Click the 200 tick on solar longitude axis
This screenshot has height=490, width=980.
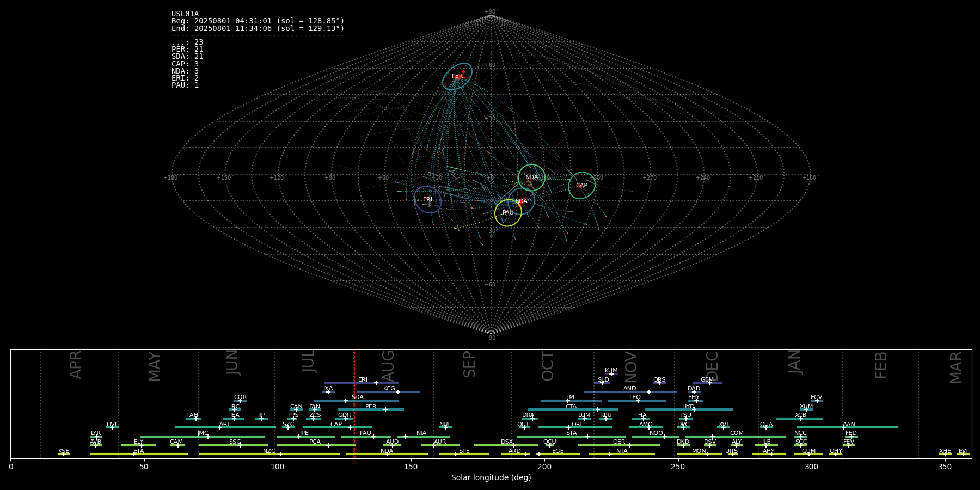click(x=544, y=467)
